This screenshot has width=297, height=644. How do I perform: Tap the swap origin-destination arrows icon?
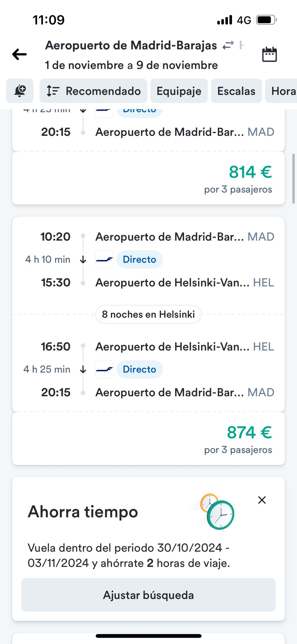(x=228, y=45)
